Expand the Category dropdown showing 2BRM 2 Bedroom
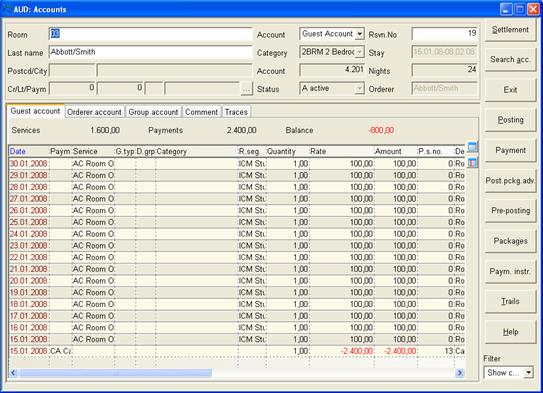The height and width of the screenshot is (393, 543). coord(360,52)
